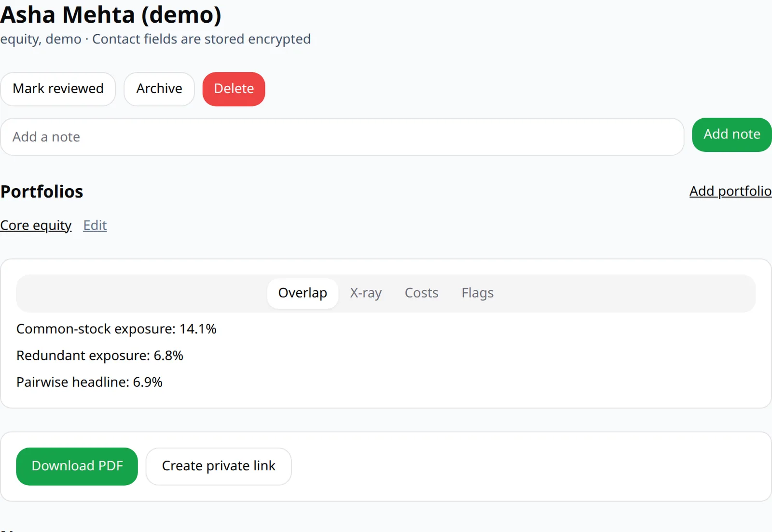Show the Costs tab

(x=421, y=293)
